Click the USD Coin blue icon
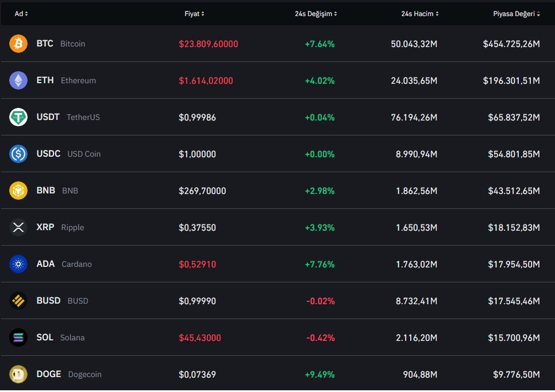The height and width of the screenshot is (392, 555). (x=18, y=154)
